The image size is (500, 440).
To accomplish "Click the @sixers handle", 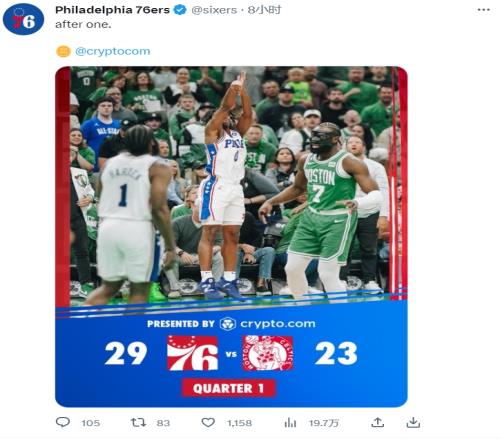I will 214,10.
